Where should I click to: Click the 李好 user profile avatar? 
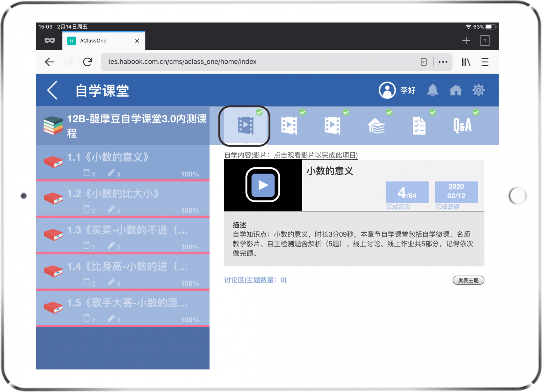(387, 90)
